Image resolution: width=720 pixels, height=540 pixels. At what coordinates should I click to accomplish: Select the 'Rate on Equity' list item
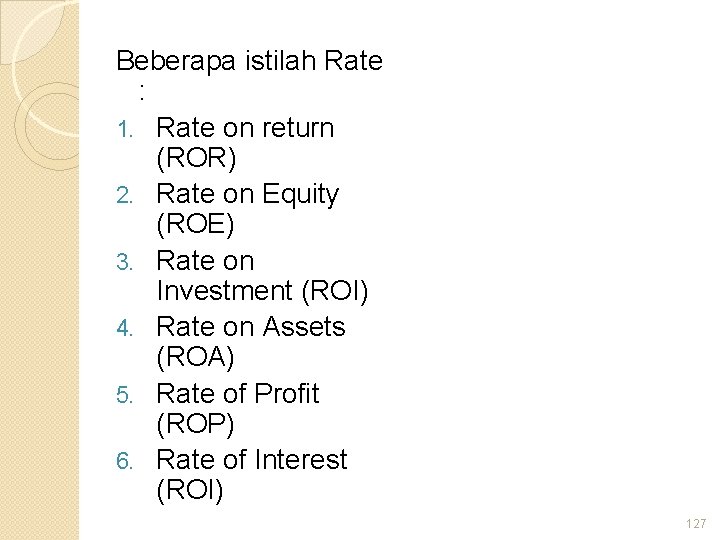coord(248,194)
